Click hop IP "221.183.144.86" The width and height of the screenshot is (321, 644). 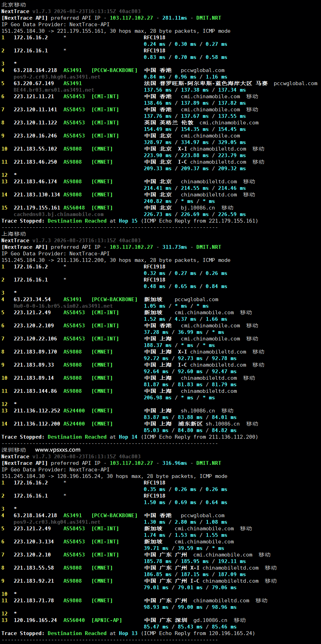click(35, 391)
